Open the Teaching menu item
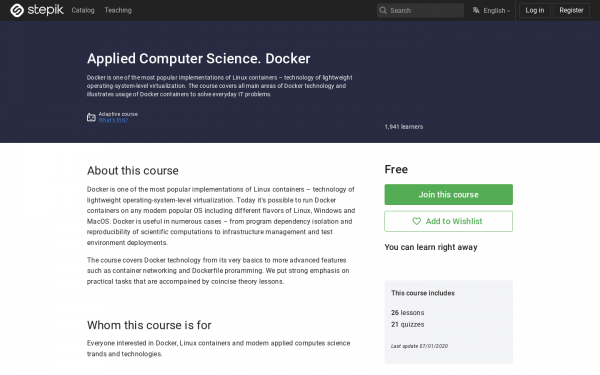 point(118,10)
